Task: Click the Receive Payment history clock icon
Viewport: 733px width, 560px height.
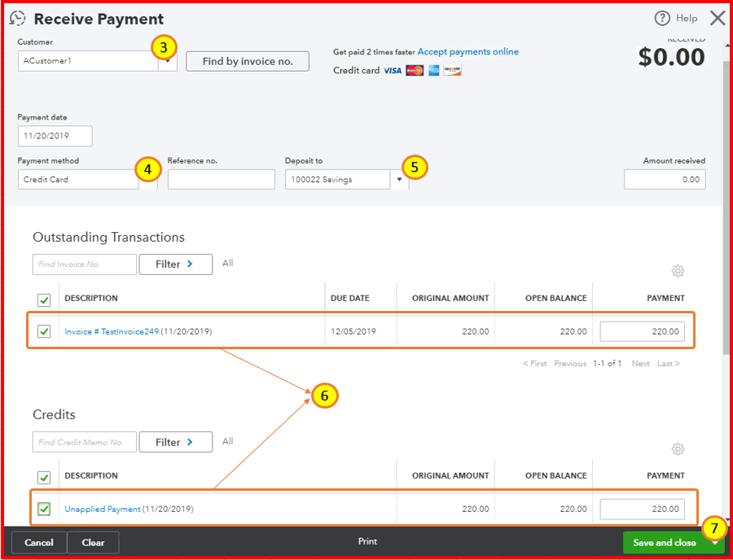Action: 17,19
